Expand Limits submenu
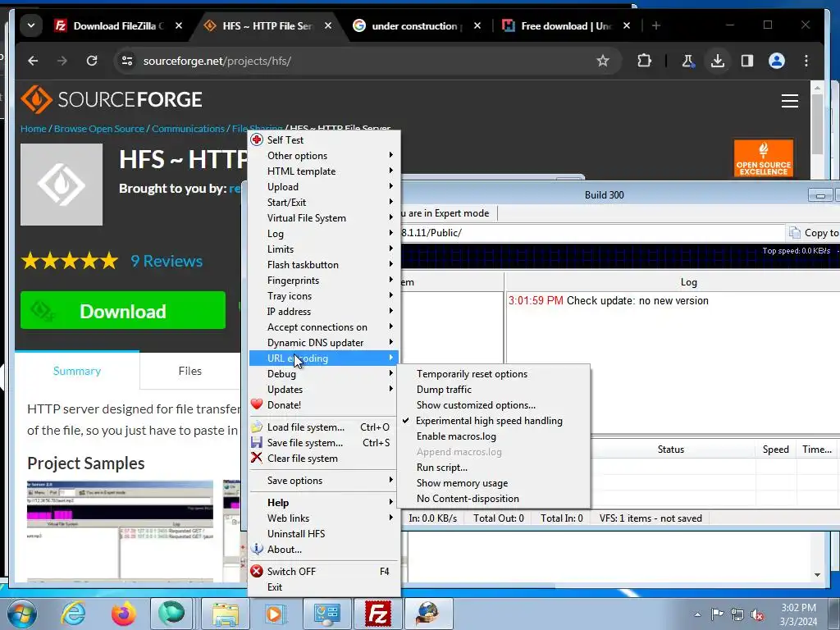The height and width of the screenshot is (630, 840). click(325, 249)
